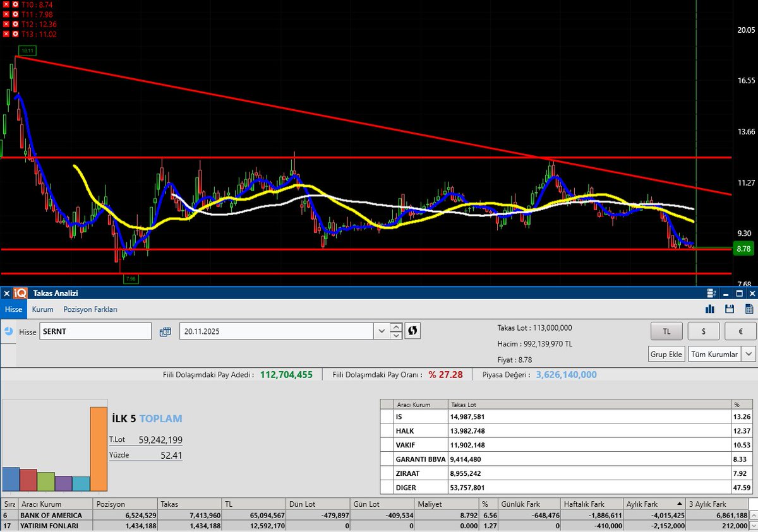This screenshot has height=532, width=758.
Task: Remove the T13 trend line with its X icon
Action: (x=6, y=34)
